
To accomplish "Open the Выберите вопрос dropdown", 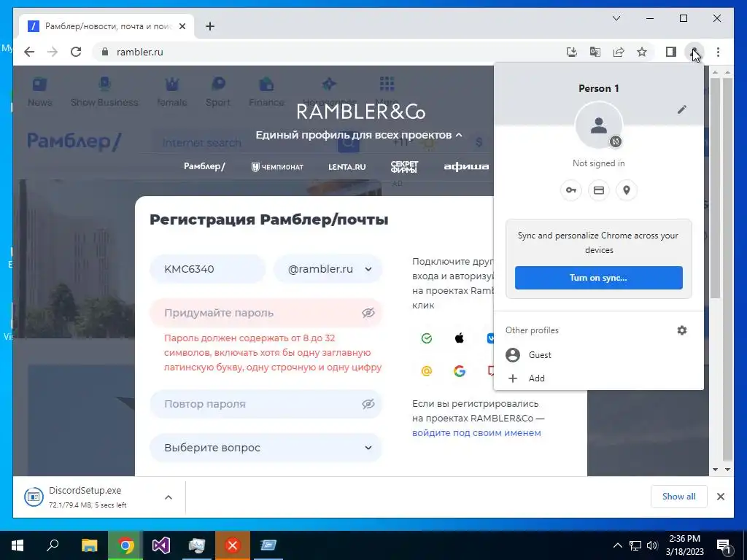I will (266, 448).
